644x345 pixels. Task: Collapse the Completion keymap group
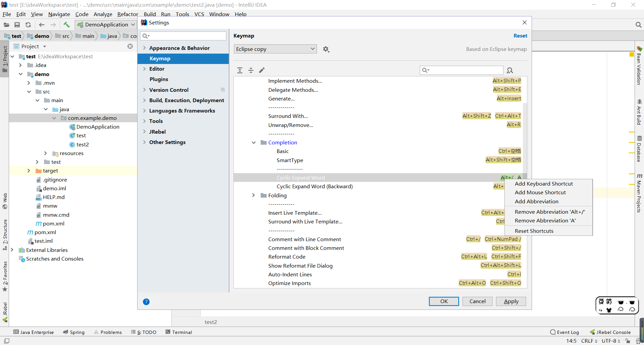point(254,143)
